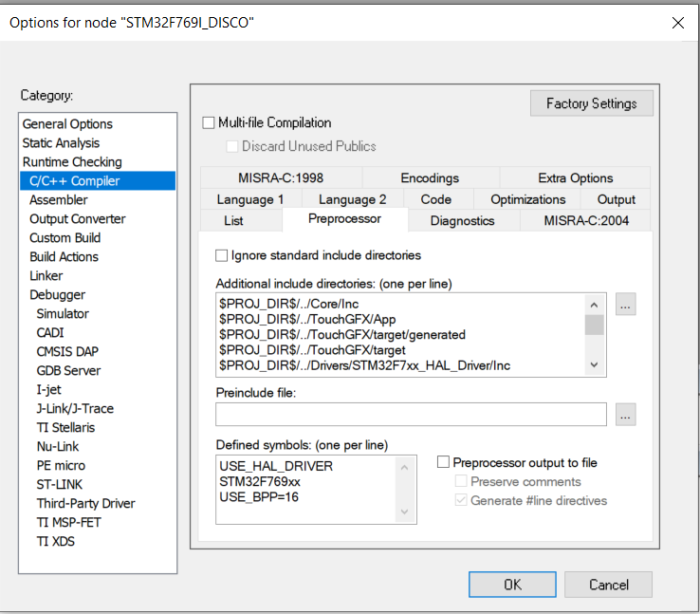Image resolution: width=700 pixels, height=614 pixels.
Task: Select GDB Server category
Action: (98, 371)
